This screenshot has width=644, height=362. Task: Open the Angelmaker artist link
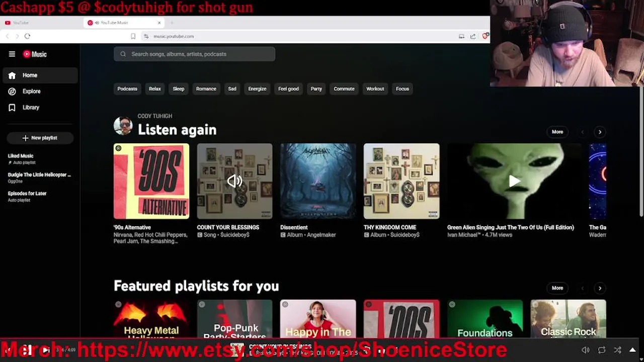click(321, 235)
